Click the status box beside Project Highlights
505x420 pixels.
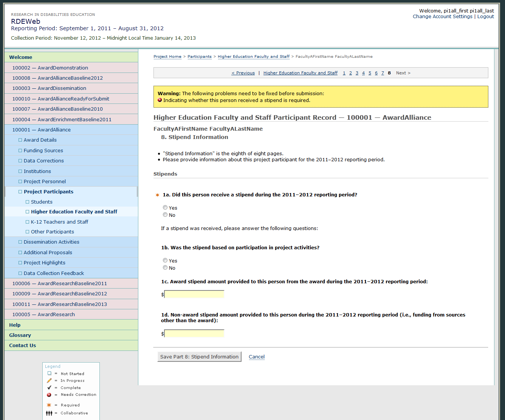click(20, 263)
